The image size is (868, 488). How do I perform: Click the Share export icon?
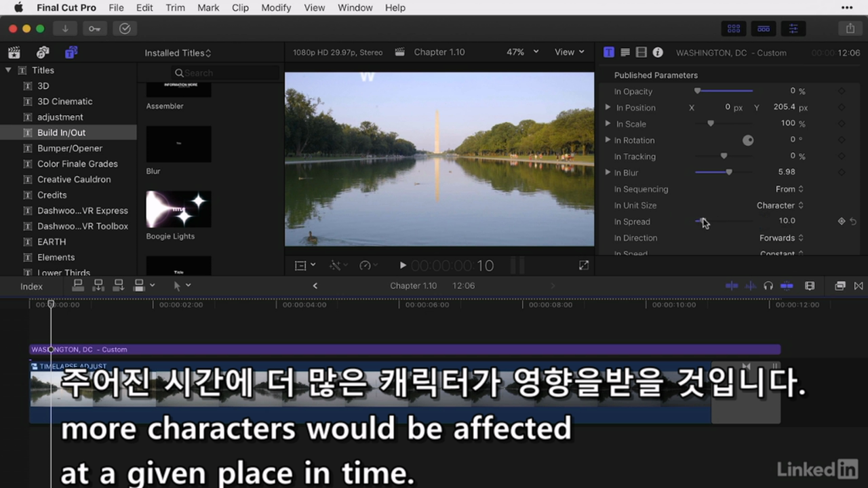click(850, 28)
